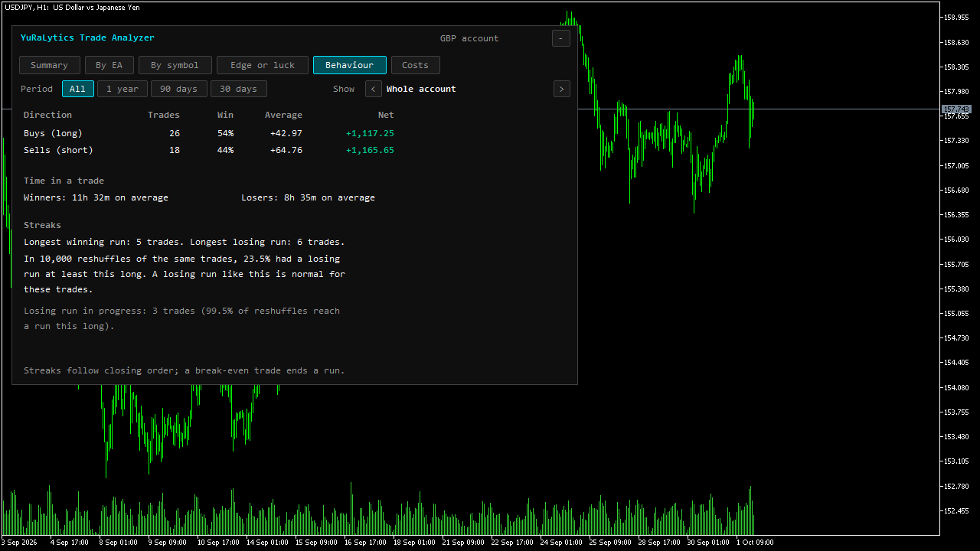Click the Buys (long) row label
The width and height of the screenshot is (980, 551).
pyautogui.click(x=53, y=133)
